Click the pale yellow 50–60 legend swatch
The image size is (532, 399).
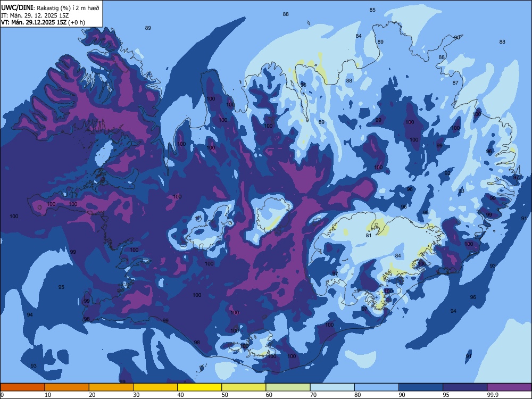click(244, 387)
